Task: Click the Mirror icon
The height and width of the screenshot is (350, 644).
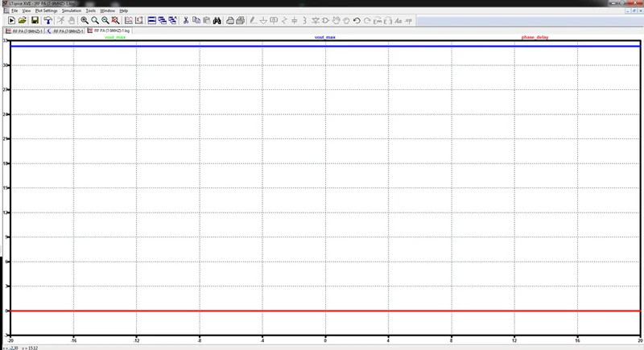Action: [x=388, y=20]
